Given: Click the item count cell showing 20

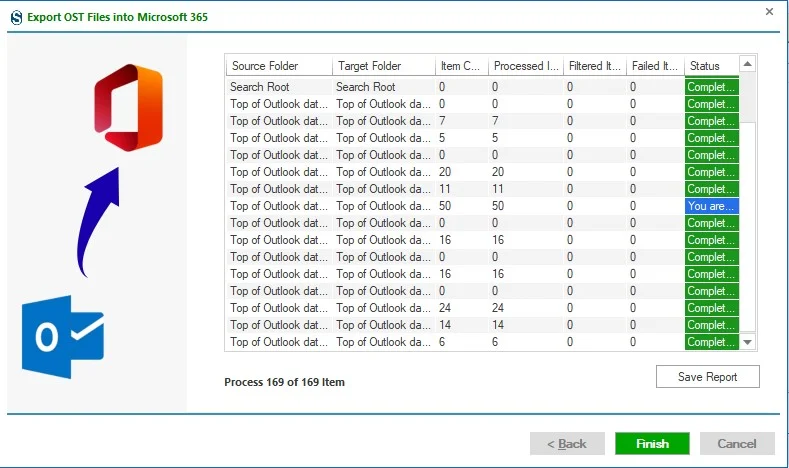Looking at the screenshot, I should [461, 172].
